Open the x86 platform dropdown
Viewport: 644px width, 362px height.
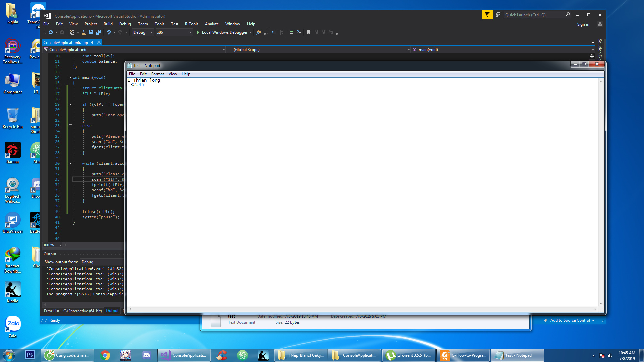click(191, 32)
